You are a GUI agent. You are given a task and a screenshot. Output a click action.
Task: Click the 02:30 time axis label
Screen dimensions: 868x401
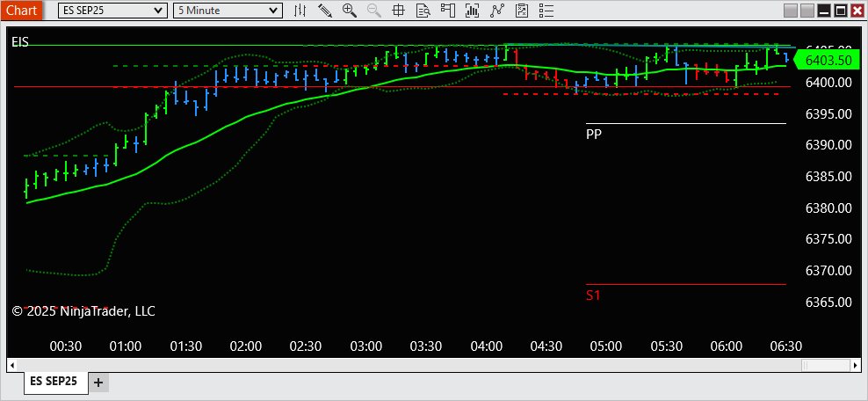tap(306, 346)
